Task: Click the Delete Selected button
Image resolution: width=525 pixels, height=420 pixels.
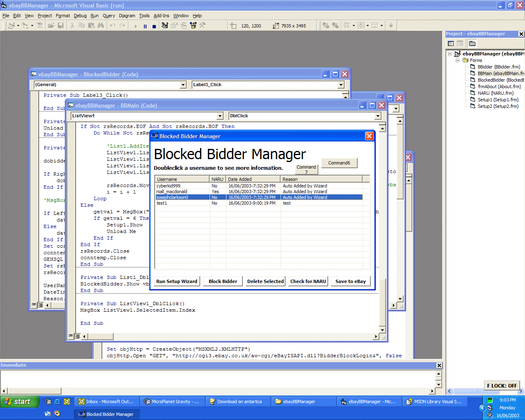Action: pos(265,281)
